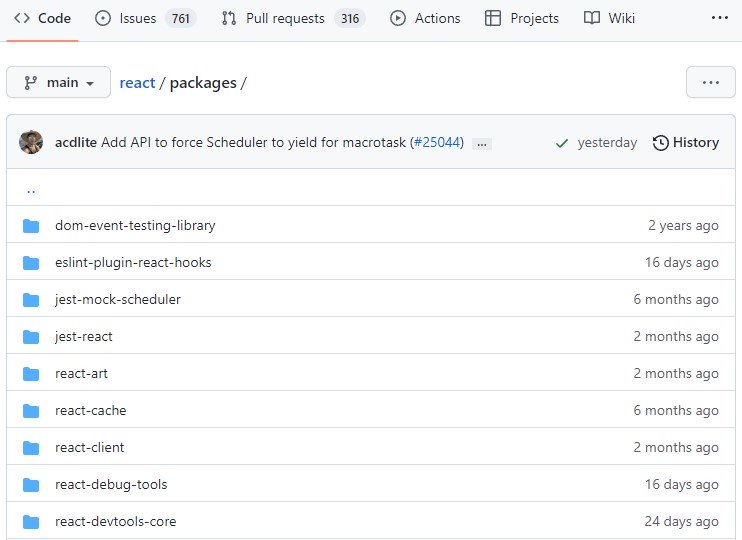This screenshot has width=742, height=540.
Task: Click '24 days ago' for react-devtools-core
Action: [682, 521]
